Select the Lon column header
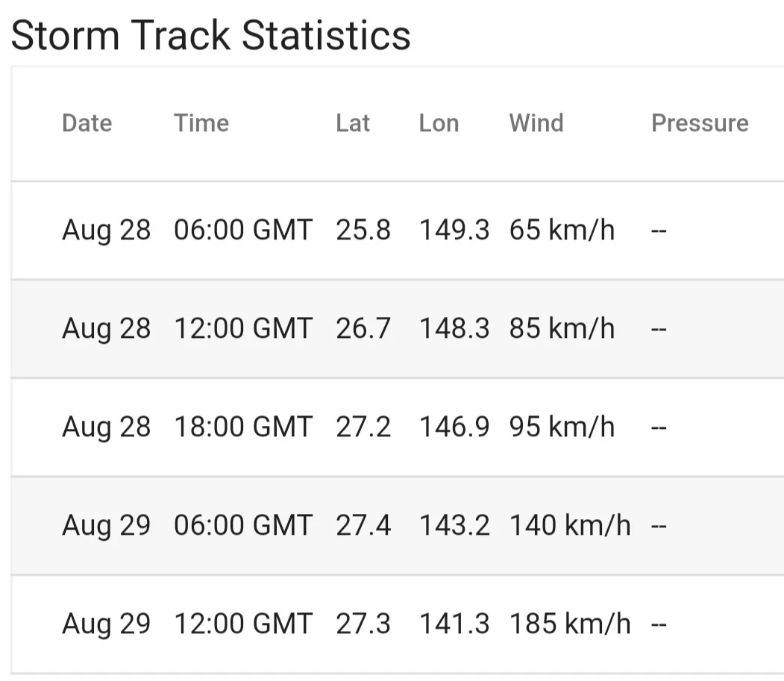784x681 pixels. coord(439,123)
